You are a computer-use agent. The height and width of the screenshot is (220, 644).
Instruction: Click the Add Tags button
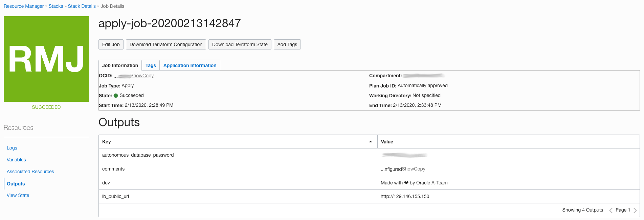pos(287,44)
